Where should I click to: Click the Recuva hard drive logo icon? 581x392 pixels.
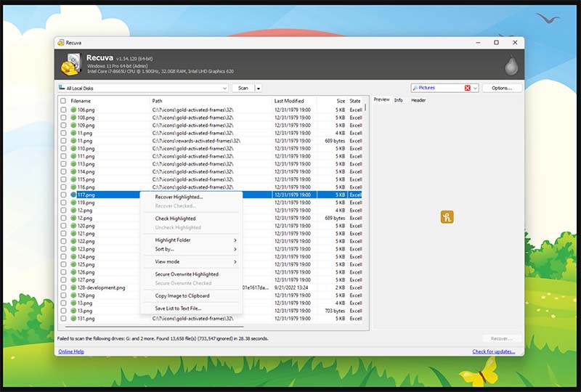[70, 65]
